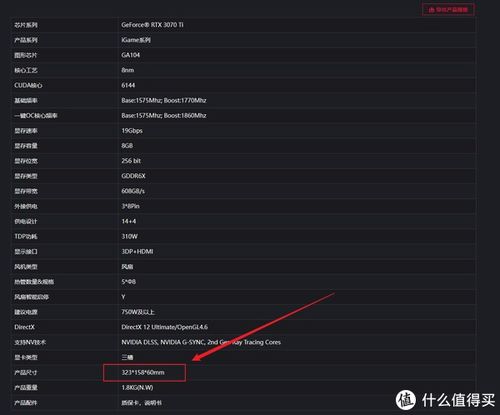Image resolution: width=500 pixels, height=415 pixels.
Task: Select the DirectX 12 Ultimate/OpenGL4.6 value
Action: click(x=165, y=327)
